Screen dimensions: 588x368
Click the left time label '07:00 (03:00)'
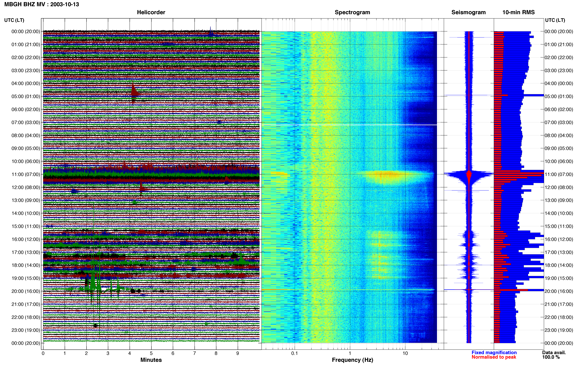[26, 122]
